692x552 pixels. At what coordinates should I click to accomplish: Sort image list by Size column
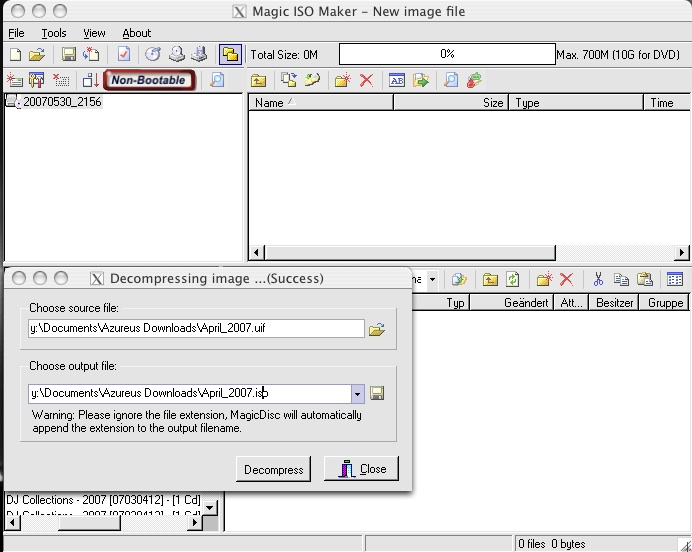tap(451, 103)
